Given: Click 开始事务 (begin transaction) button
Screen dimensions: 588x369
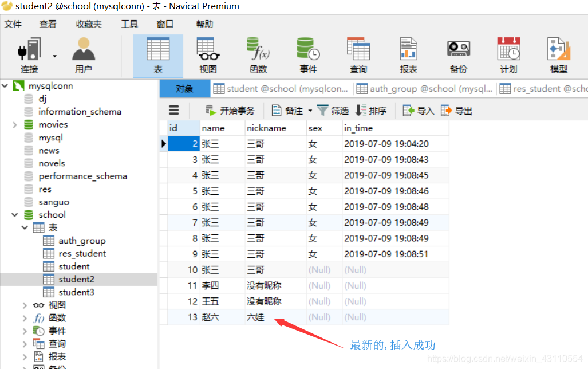Looking at the screenshot, I should coord(230,111).
